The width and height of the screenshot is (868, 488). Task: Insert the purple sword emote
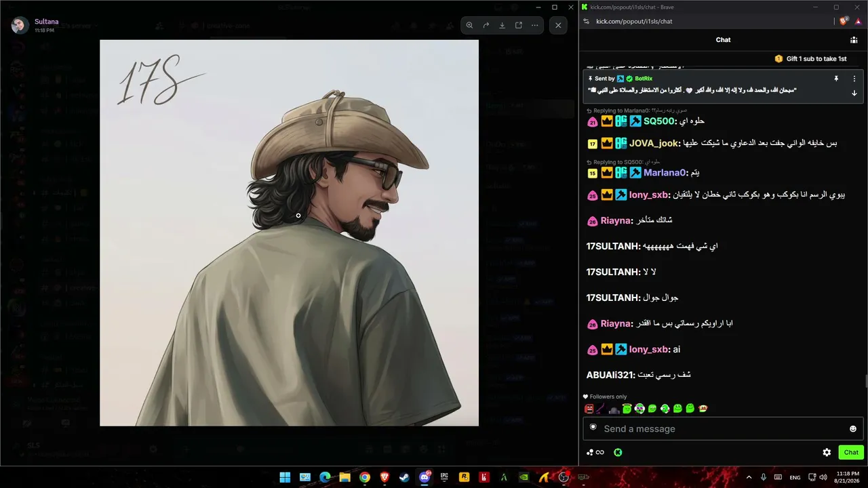point(601,409)
